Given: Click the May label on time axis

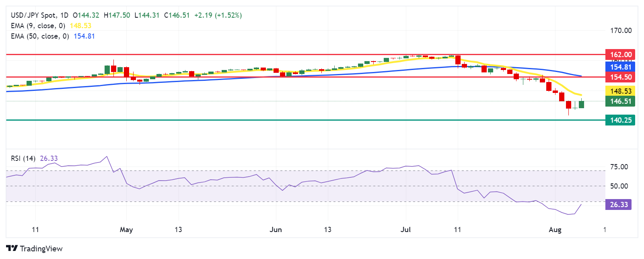Looking at the screenshot, I should click(x=126, y=230).
